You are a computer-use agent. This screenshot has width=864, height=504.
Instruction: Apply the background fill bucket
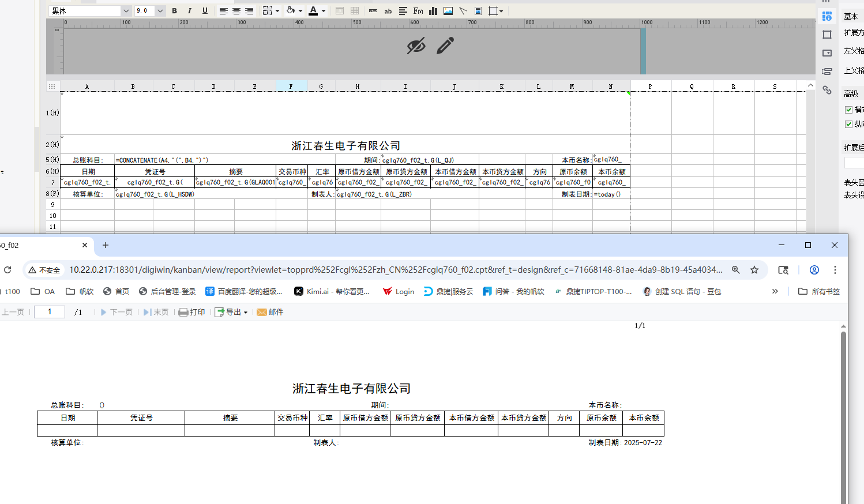[291, 11]
